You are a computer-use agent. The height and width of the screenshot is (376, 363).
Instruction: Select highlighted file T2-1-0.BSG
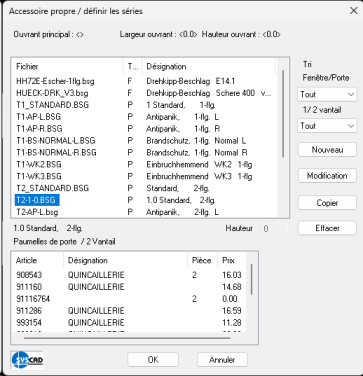(37, 200)
